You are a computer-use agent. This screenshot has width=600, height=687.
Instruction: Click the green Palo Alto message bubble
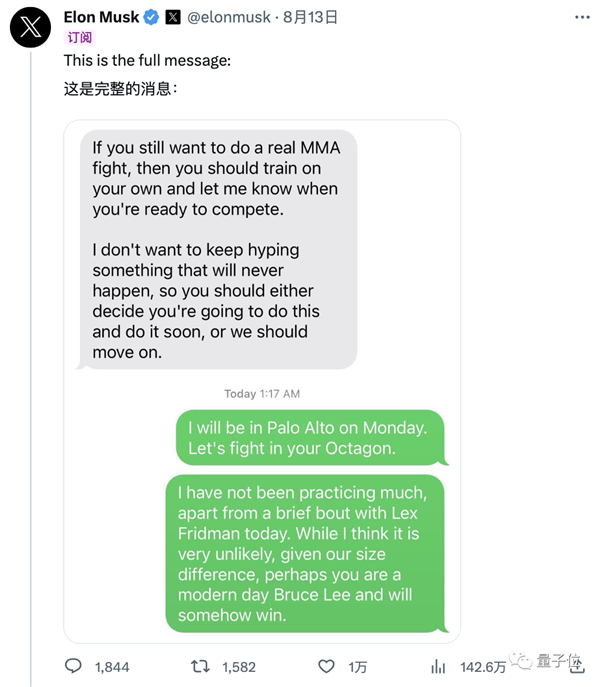point(310,438)
